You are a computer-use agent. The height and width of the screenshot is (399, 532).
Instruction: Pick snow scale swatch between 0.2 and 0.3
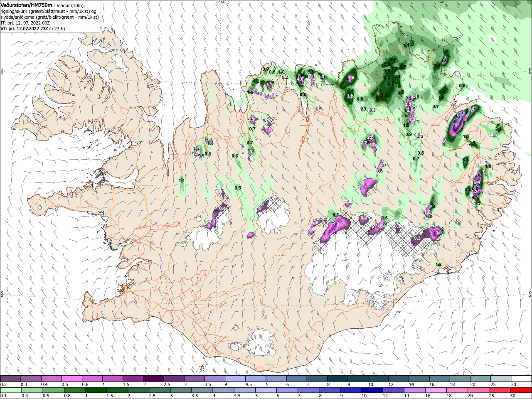pyautogui.click(x=11, y=379)
